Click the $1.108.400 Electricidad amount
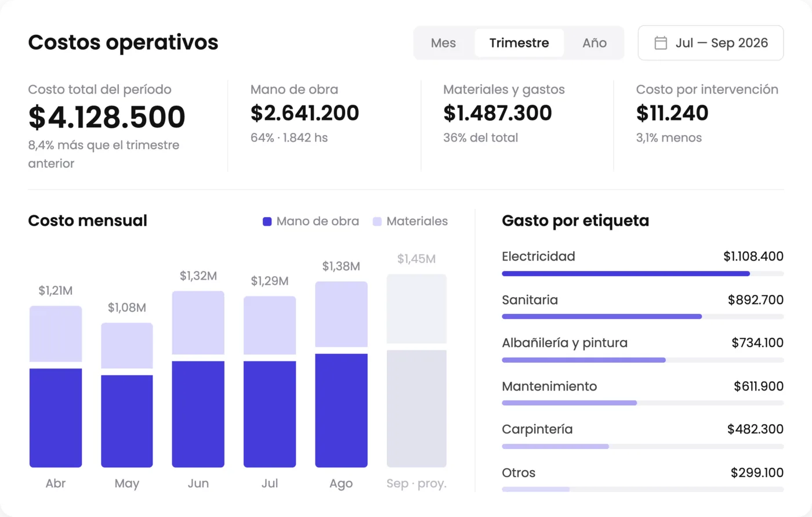Viewport: 812px width, 517px height. (753, 256)
